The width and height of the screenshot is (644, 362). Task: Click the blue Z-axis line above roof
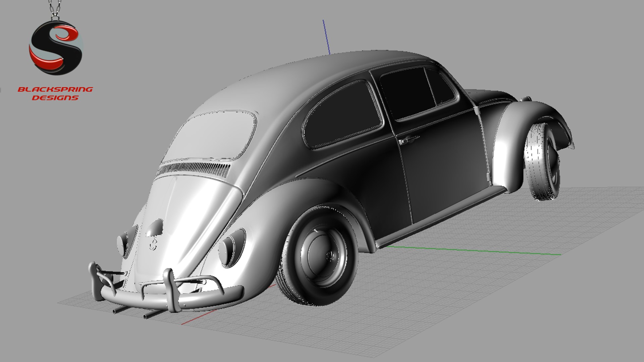(326, 37)
